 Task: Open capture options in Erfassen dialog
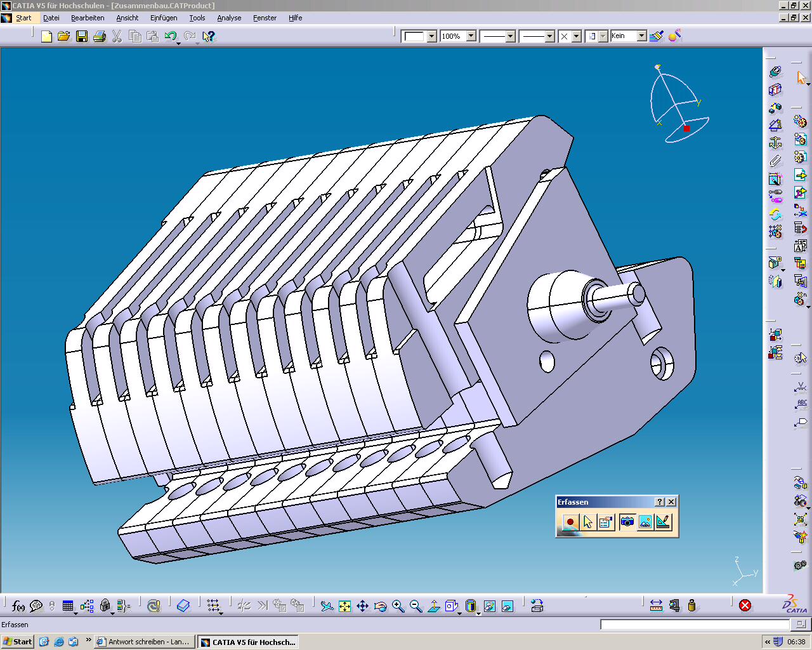pos(606,522)
